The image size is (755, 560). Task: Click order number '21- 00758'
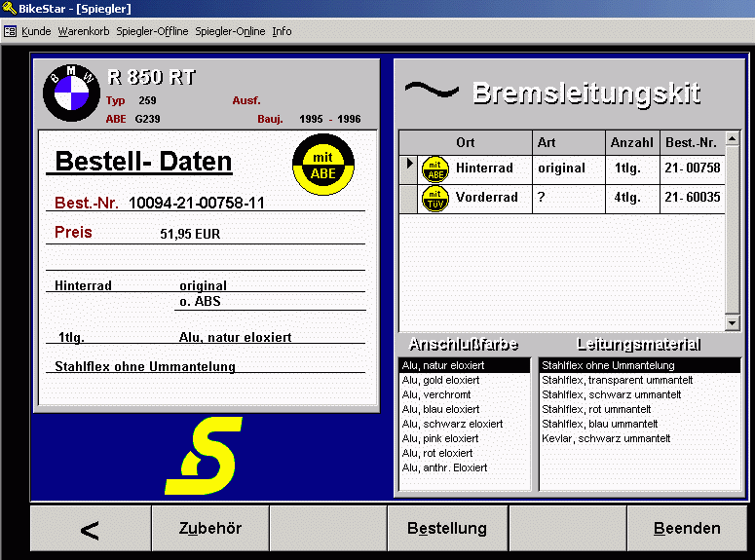(693, 168)
